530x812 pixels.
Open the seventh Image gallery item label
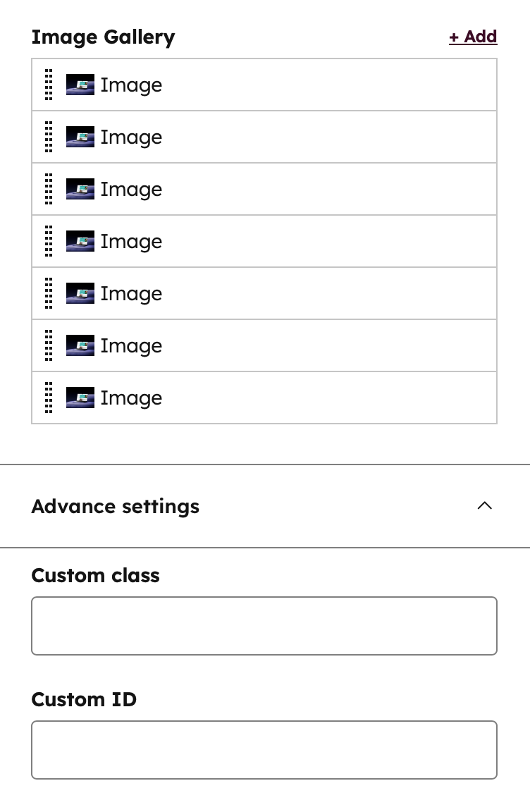tap(132, 398)
